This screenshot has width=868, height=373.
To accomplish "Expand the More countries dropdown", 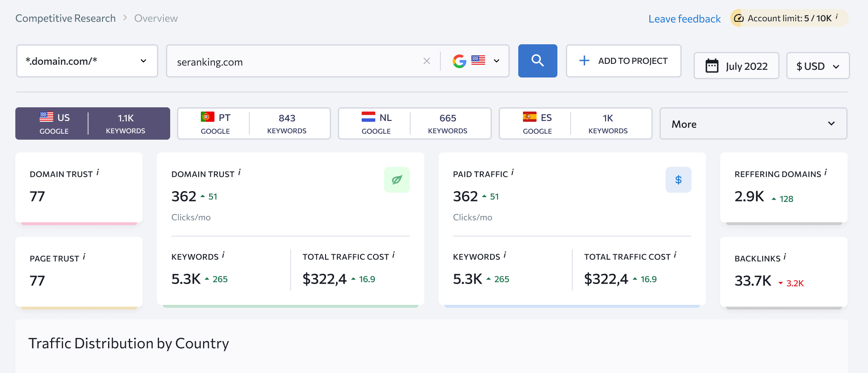I will click(x=753, y=123).
